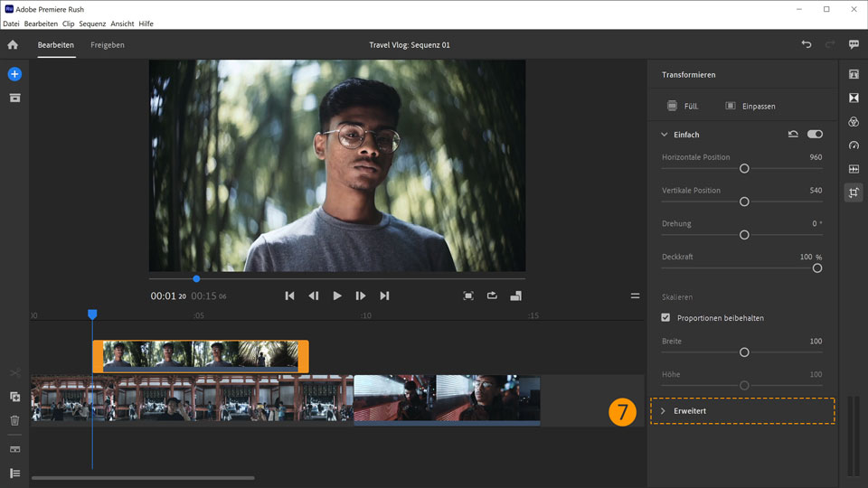
Task: Jump to next edit point
Action: click(384, 296)
